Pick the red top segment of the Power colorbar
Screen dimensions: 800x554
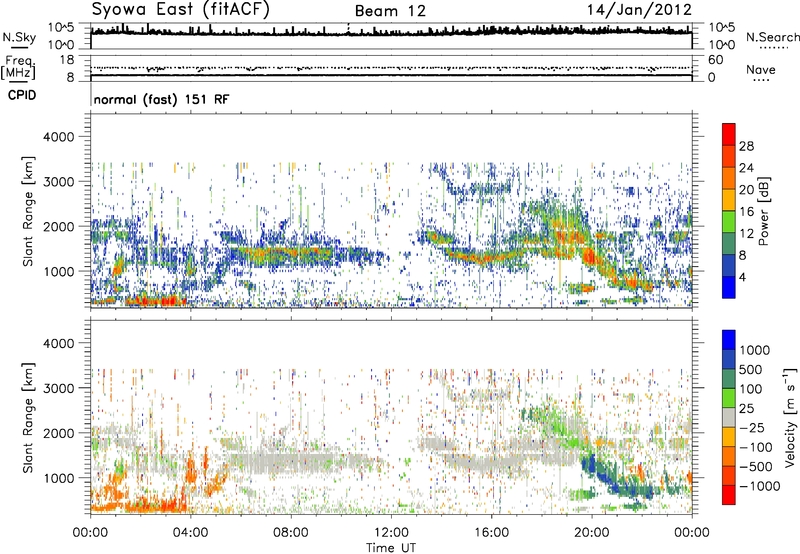pos(729,134)
